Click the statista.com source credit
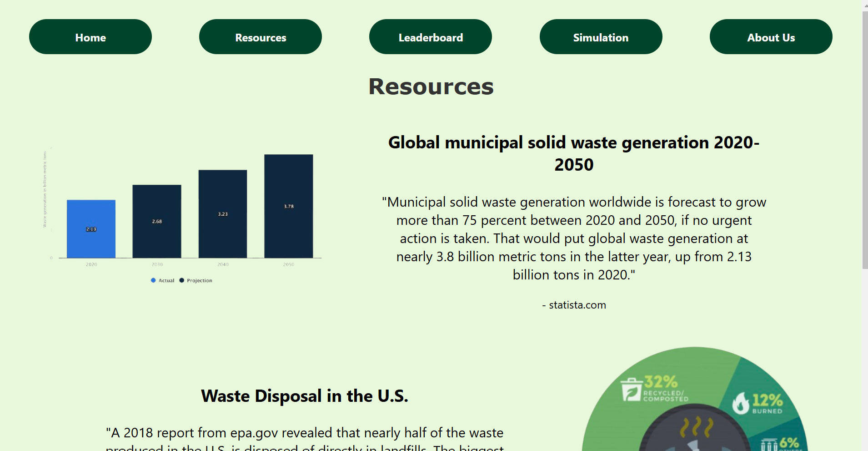 click(574, 305)
